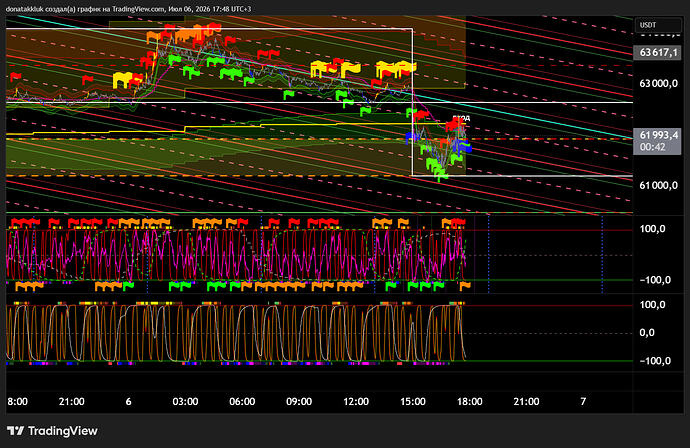This screenshot has width=690, height=448.
Task: Click the day 7 date label
Action: pos(583,401)
